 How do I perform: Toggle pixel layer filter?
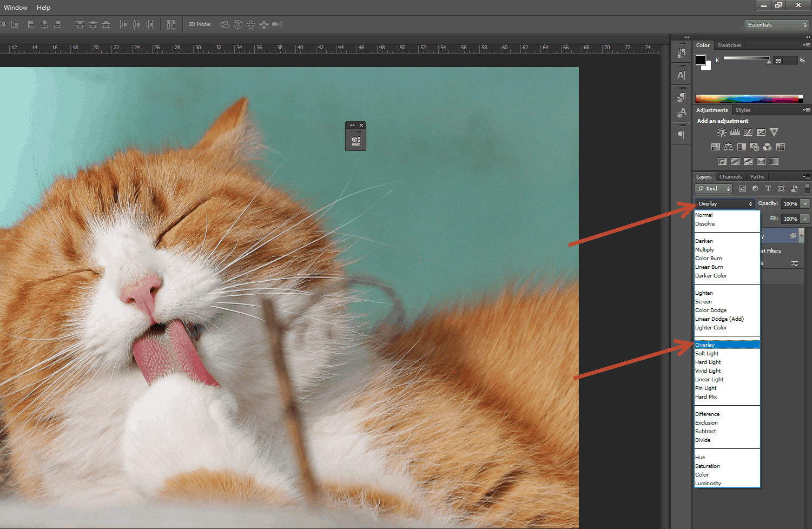click(742, 189)
